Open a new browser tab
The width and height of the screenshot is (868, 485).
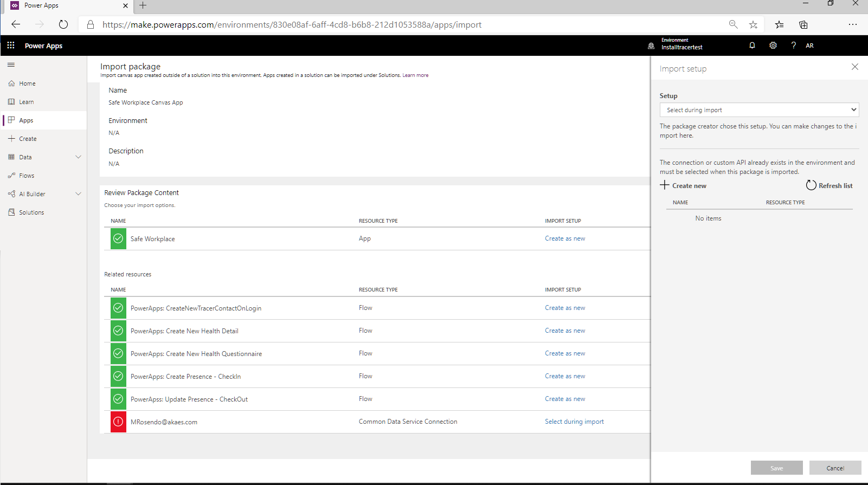(143, 5)
